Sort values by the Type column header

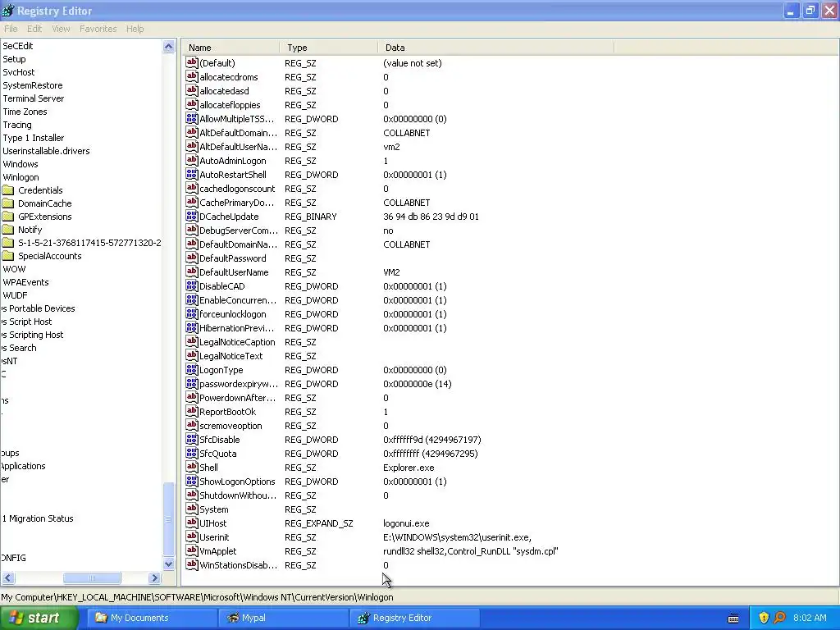[x=328, y=48]
